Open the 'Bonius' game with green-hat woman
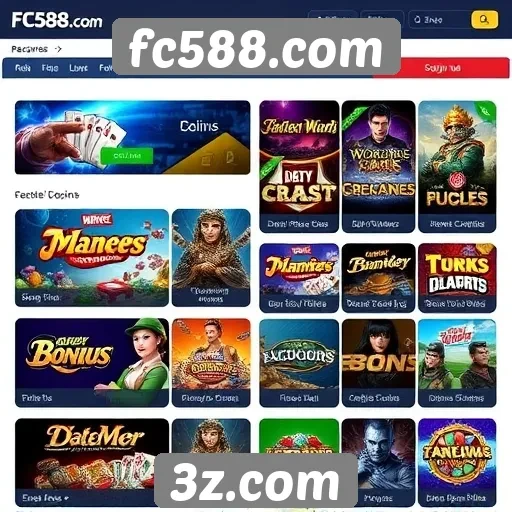Image resolution: width=512 pixels, height=512 pixels. point(92,363)
